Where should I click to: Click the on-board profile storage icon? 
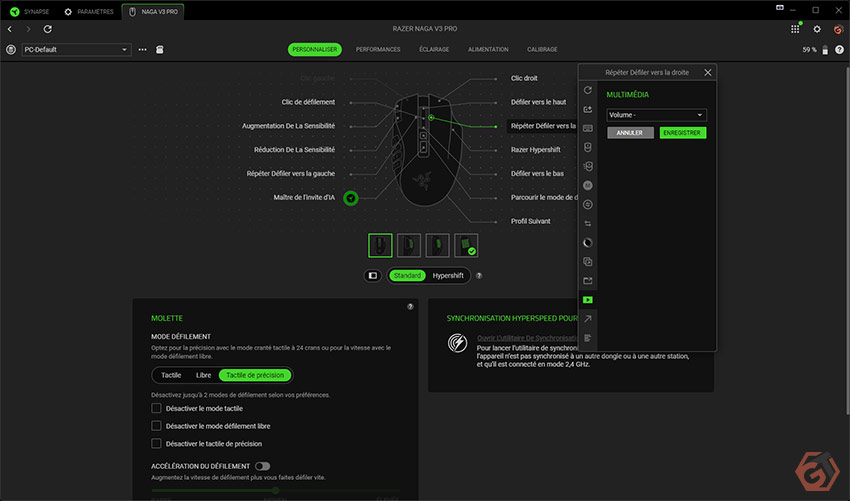tap(159, 49)
